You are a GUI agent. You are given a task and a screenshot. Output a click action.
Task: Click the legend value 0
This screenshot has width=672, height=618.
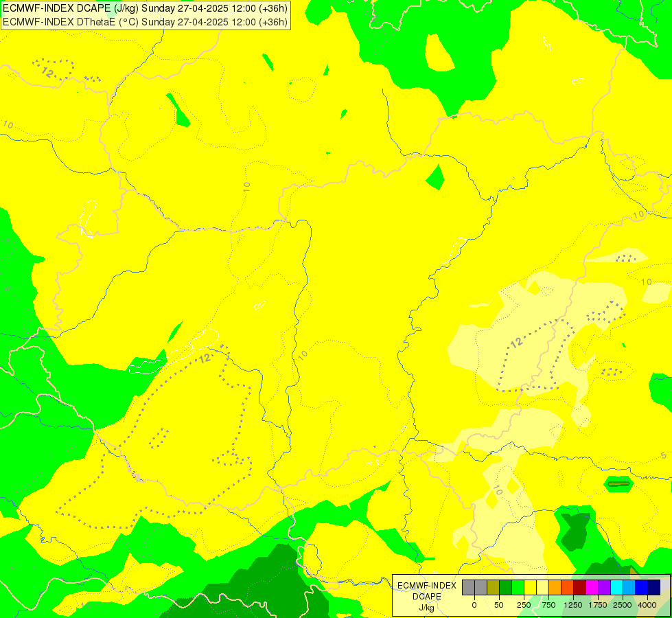pos(474,605)
